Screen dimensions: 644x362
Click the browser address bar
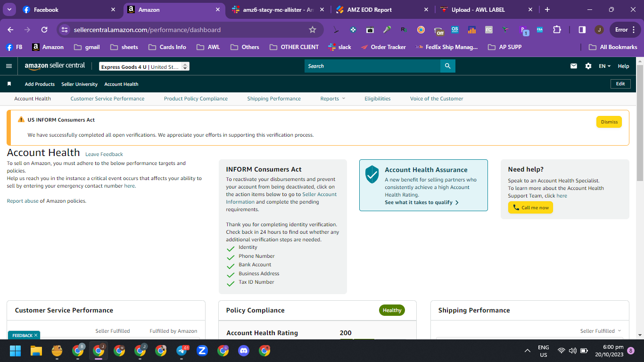(x=190, y=30)
